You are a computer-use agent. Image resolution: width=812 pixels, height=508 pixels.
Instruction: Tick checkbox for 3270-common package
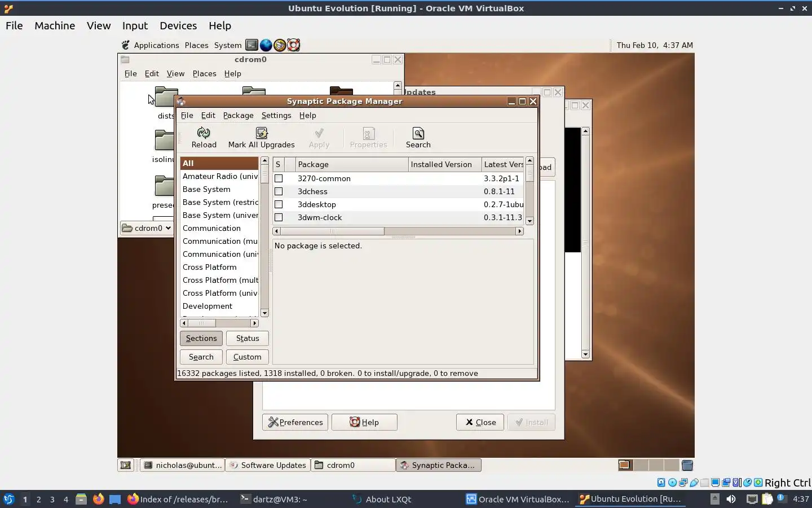279,178
